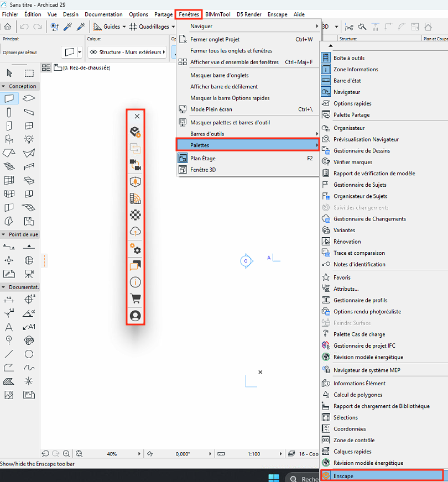Image resolution: width=448 pixels, height=482 pixels.
Task: Open the Enscape menu bar item
Action: tap(277, 14)
